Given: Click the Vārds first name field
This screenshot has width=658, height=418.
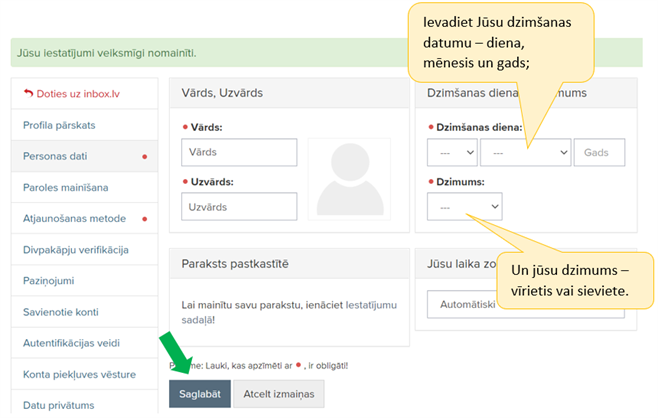Looking at the screenshot, I should (239, 152).
